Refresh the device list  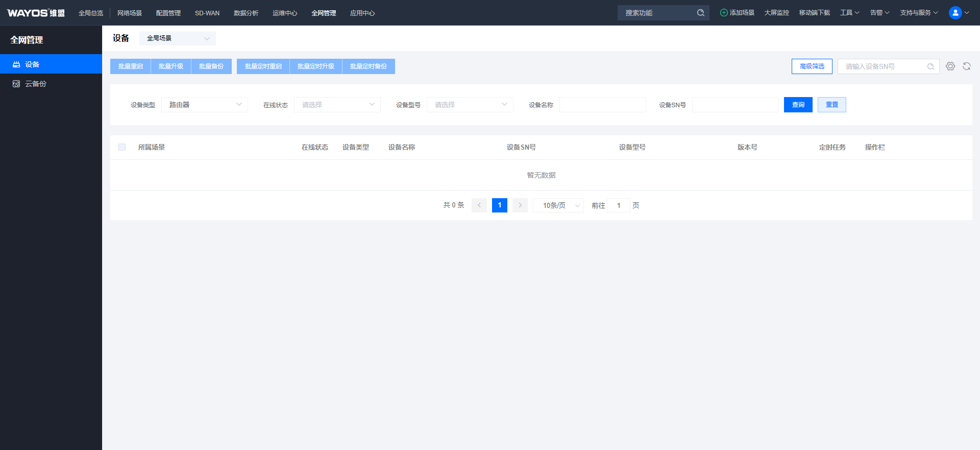coord(966,66)
